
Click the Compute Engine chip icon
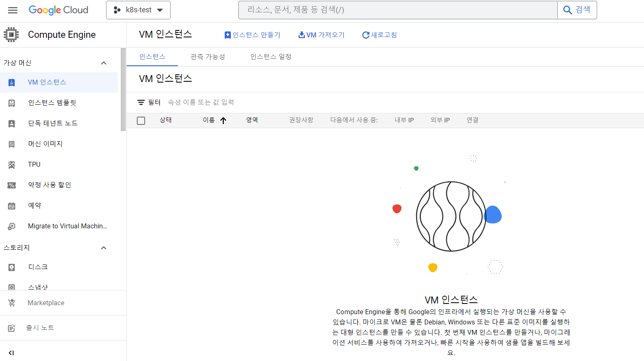coord(12,35)
